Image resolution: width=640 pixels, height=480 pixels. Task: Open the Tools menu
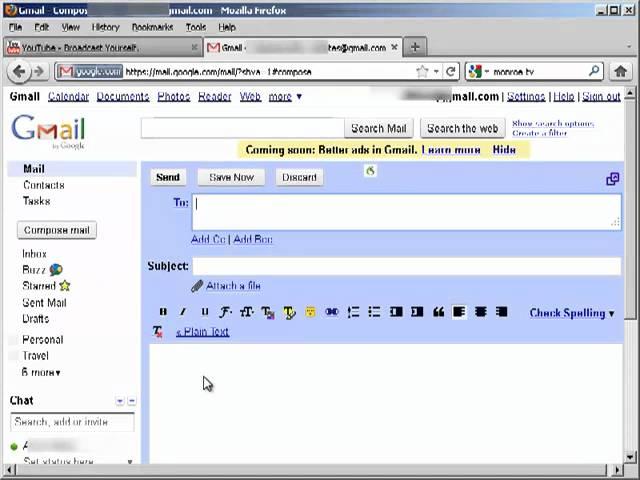tap(196, 27)
